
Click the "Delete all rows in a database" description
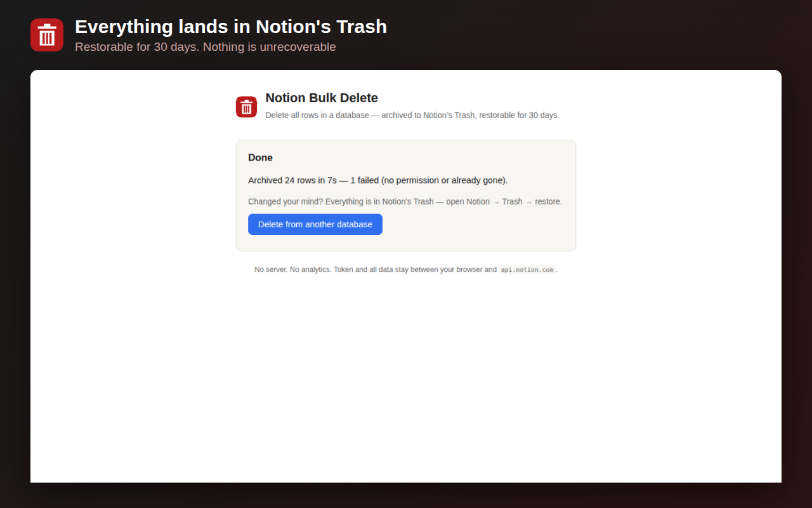click(412, 116)
